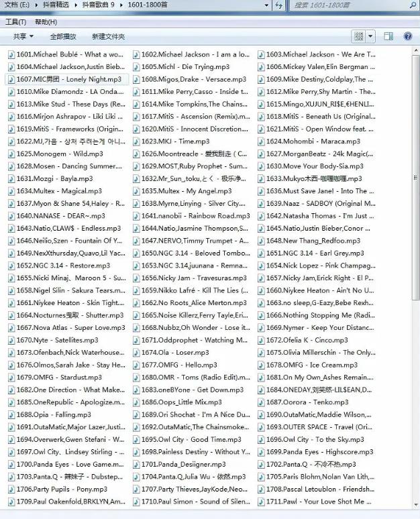Select the icon of 1635.Multex - My Angel.mp3

point(136,191)
